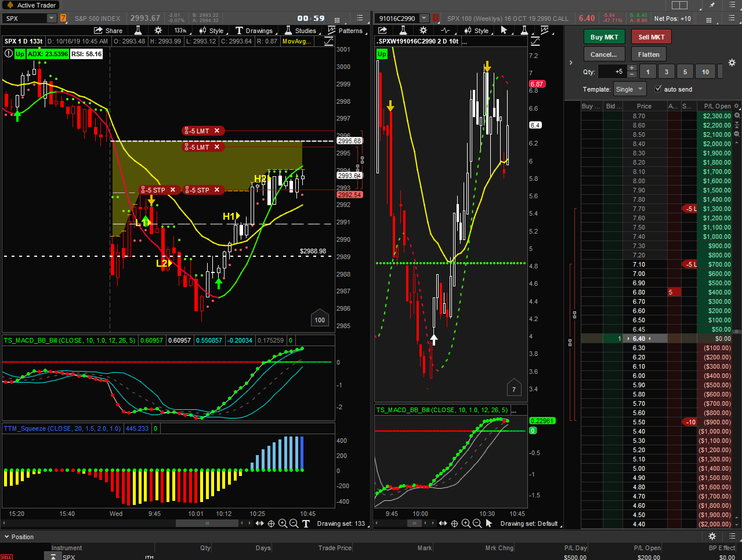742x560 pixels.
Task: Collapse the Position section
Action: (6, 537)
